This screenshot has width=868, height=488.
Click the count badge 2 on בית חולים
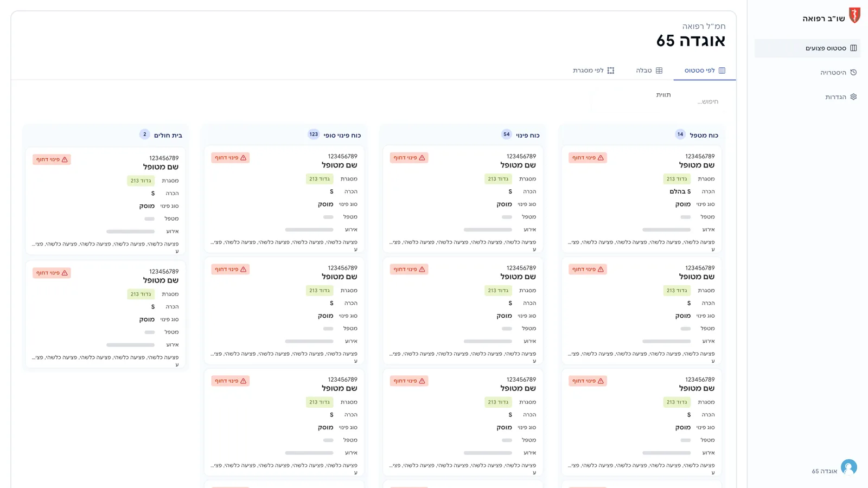click(145, 134)
